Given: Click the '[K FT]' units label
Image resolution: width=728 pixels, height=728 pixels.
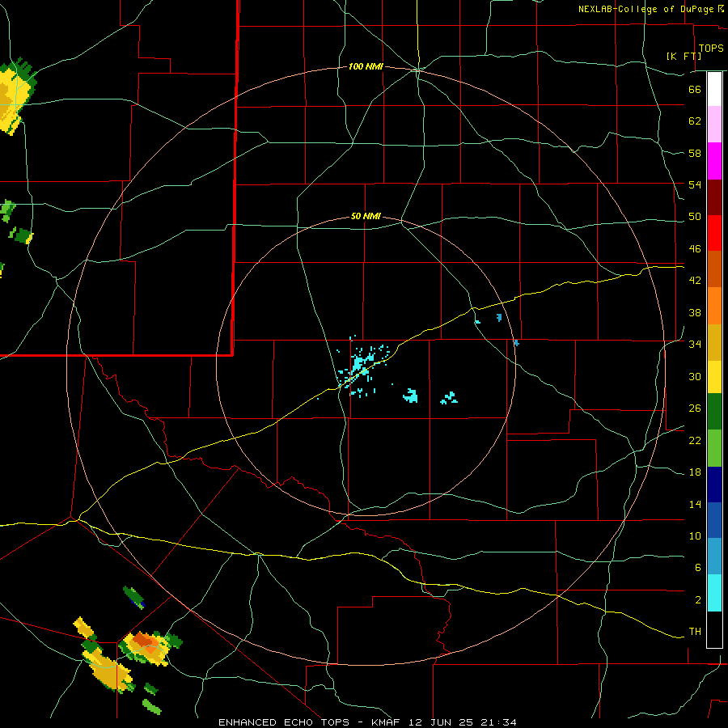Looking at the screenshot, I should point(684,56).
